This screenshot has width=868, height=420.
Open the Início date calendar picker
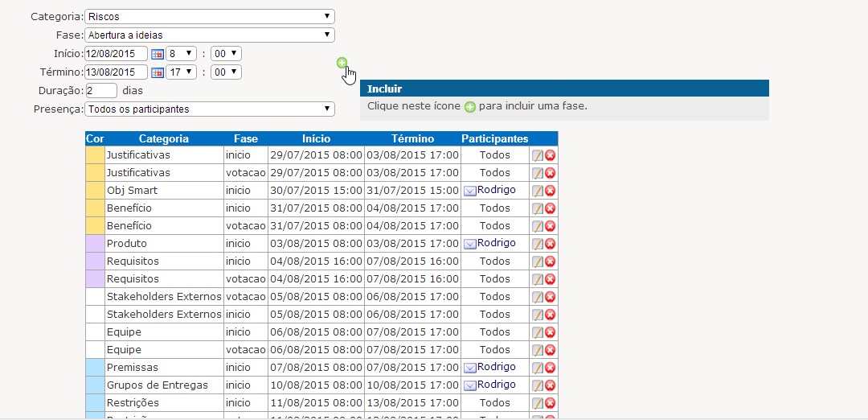point(158,54)
